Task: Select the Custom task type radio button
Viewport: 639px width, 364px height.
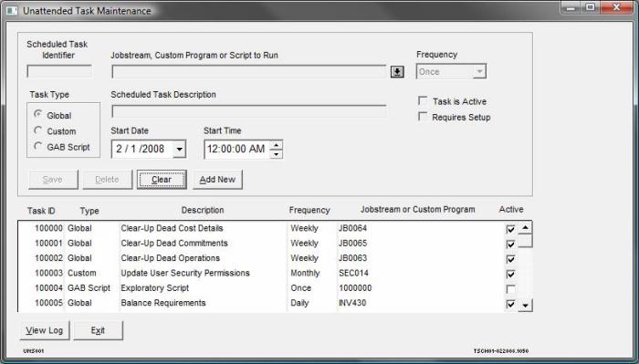Action: 38,130
